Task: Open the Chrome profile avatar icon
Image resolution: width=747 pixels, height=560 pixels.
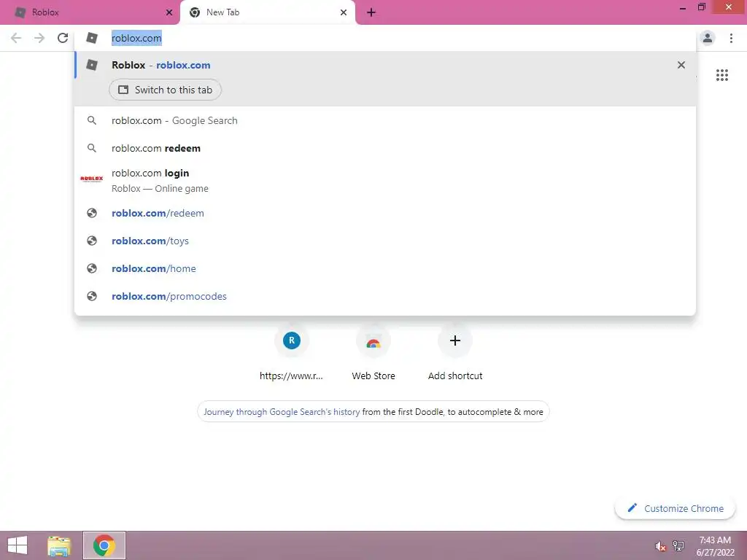Action: [x=708, y=38]
